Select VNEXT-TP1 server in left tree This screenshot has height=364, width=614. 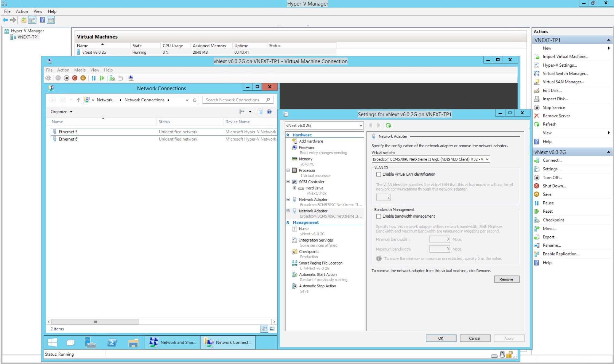[x=28, y=37]
